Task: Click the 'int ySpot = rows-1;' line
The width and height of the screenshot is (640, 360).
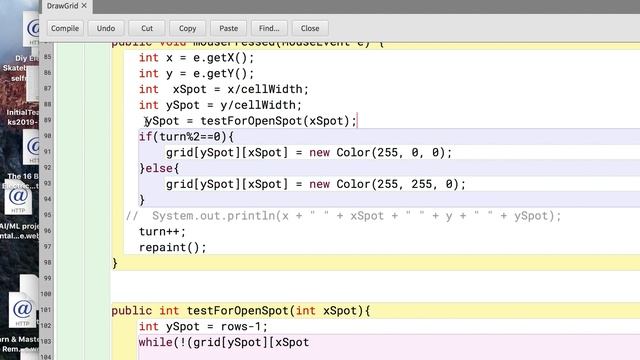Action: 203,327
